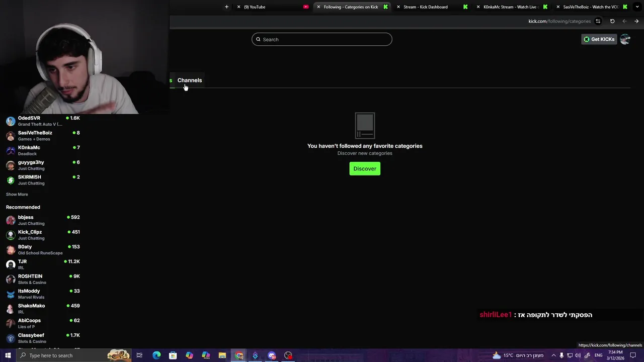Image resolution: width=644 pixels, height=362 pixels.
Task: Open the tab list dropdown arrow
Action: pos(637,7)
